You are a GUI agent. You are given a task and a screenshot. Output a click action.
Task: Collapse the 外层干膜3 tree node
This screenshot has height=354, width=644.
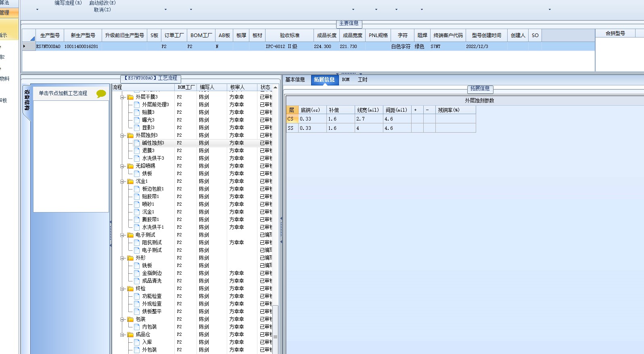122,97
